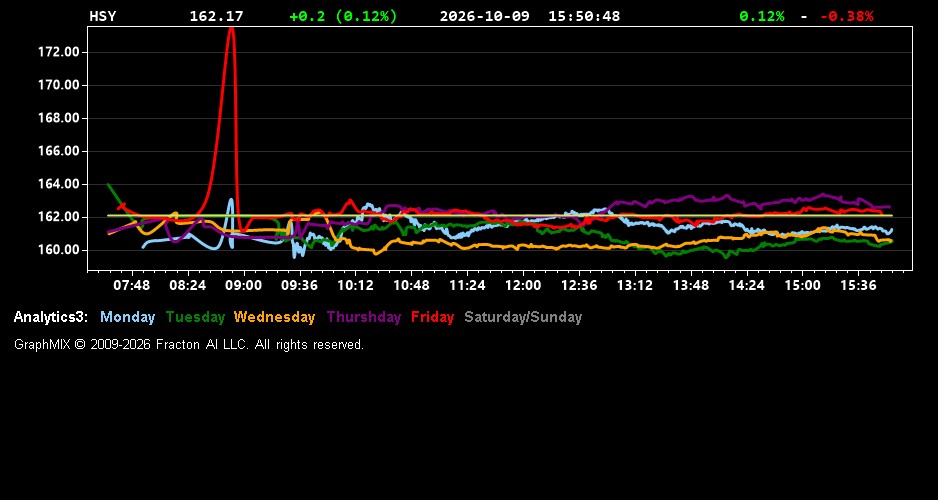The height and width of the screenshot is (500, 938).
Task: Click the 11:24 time axis label
Action: click(467, 285)
